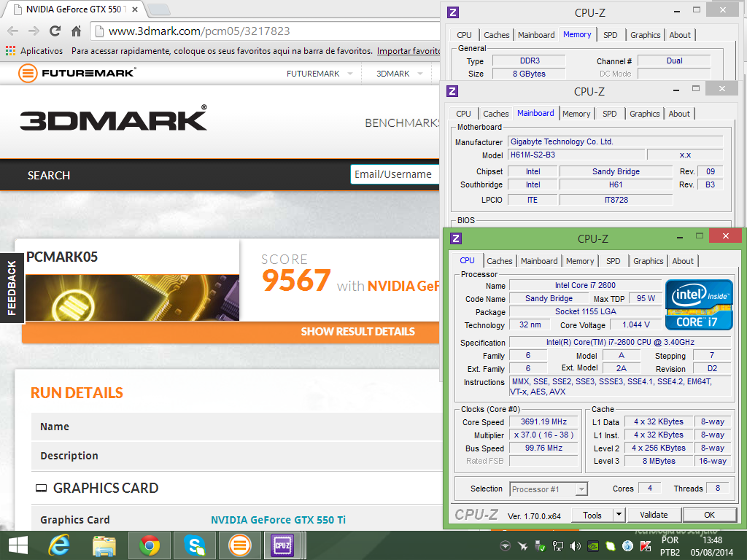Click the volume speaker tray icon
This screenshot has height=560, width=747.
click(575, 545)
